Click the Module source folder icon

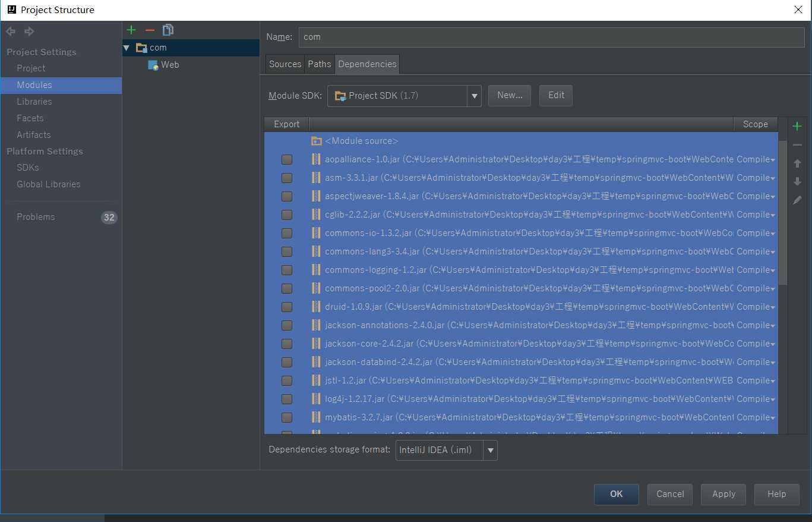317,141
